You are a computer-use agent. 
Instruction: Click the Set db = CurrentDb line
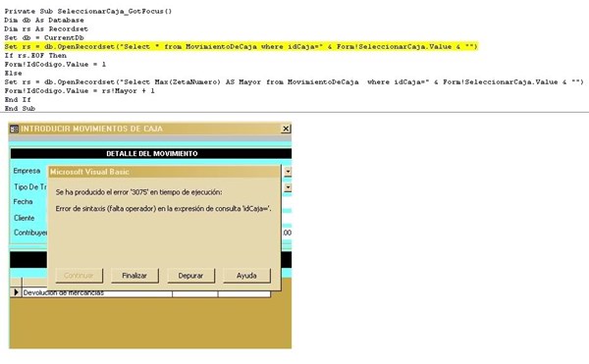click(x=44, y=38)
